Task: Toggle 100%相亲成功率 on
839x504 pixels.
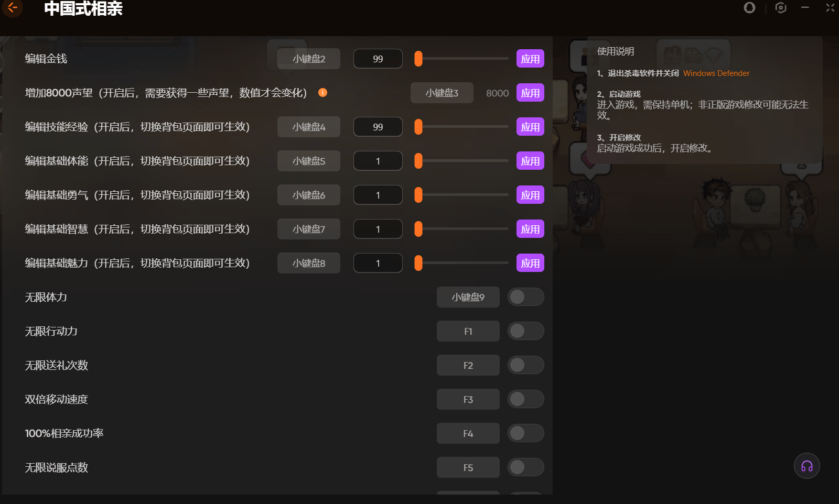Action: pyautogui.click(x=525, y=433)
